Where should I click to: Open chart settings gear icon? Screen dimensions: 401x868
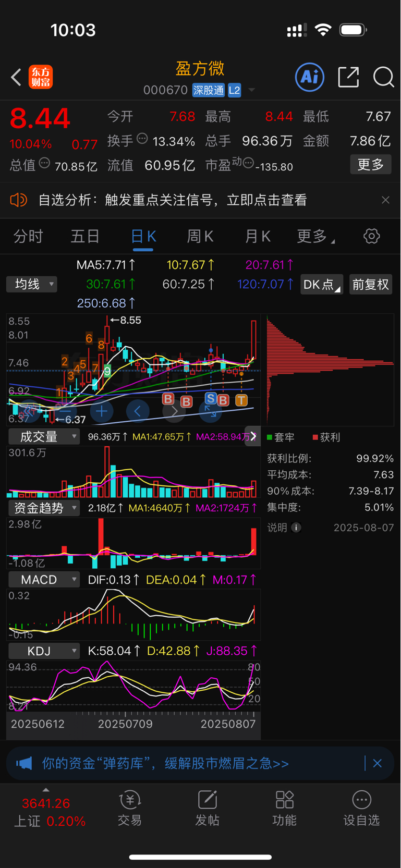[x=371, y=236]
